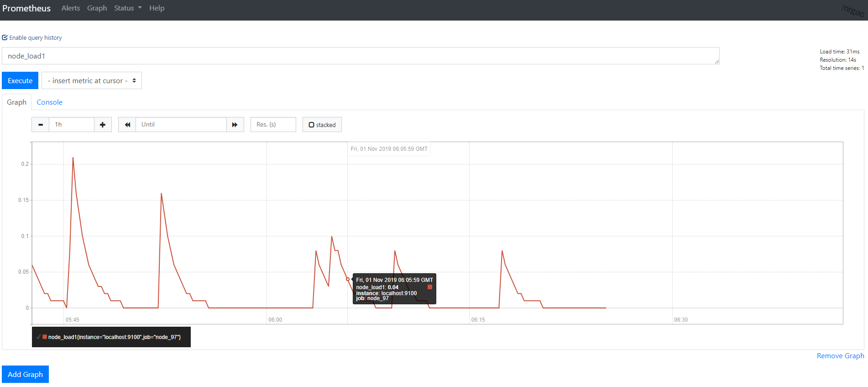Click the 0.2 y-axis label
The width and height of the screenshot is (868, 387).
25,164
